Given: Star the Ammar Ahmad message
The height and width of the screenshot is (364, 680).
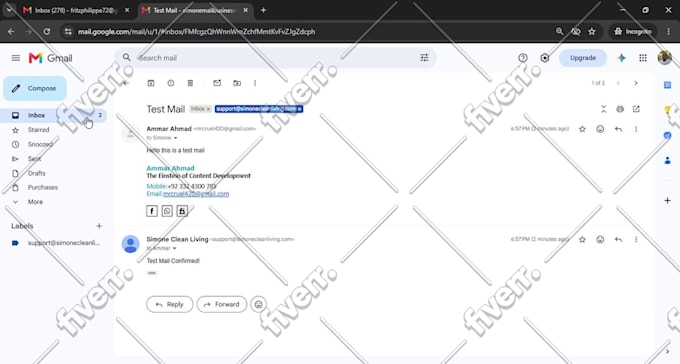Looking at the screenshot, I should (582, 129).
